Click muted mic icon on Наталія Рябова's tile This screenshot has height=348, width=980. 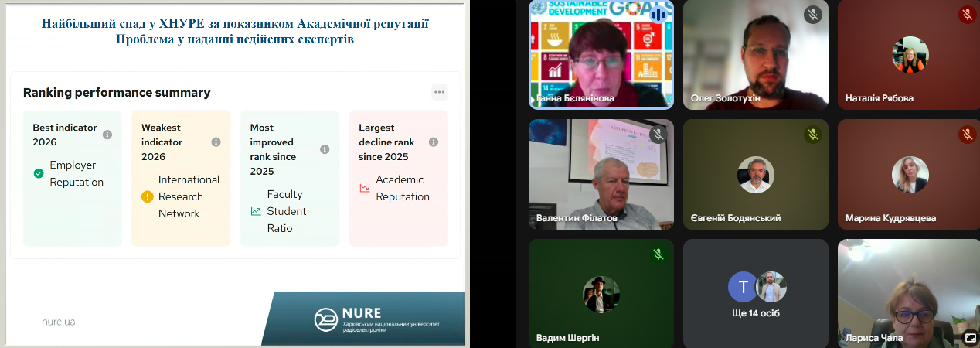(967, 15)
